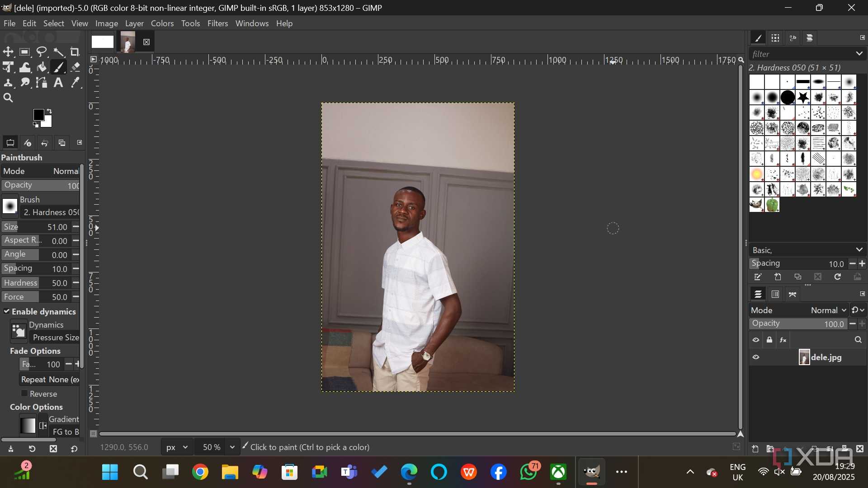Select the Move tool
Screen dimensions: 868x488
8,52
